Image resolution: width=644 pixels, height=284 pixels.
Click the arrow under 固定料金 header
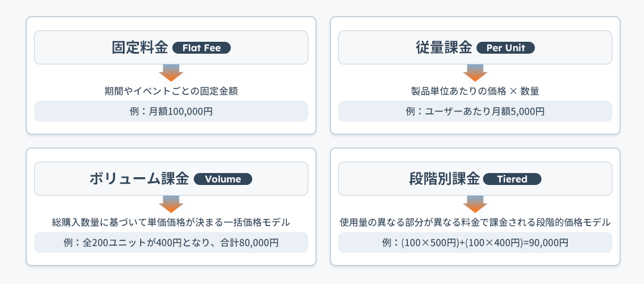click(x=171, y=73)
